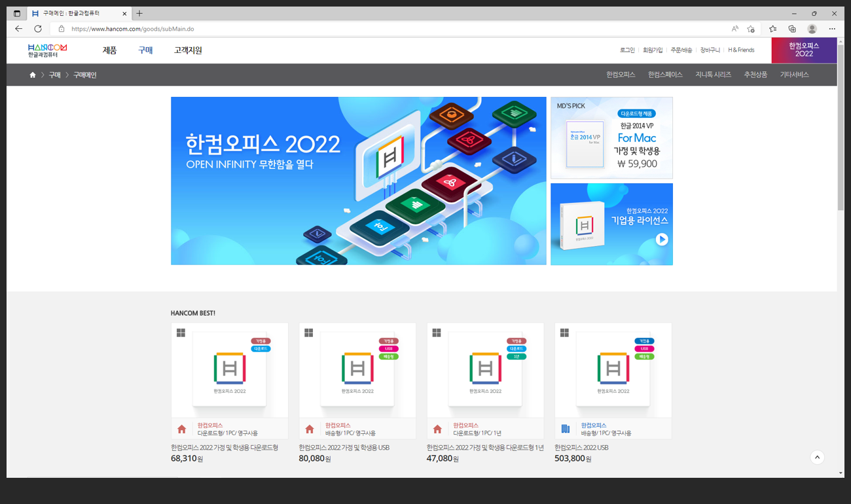Click the HANCOM BEST! heading
The height and width of the screenshot is (504, 851).
tap(193, 314)
